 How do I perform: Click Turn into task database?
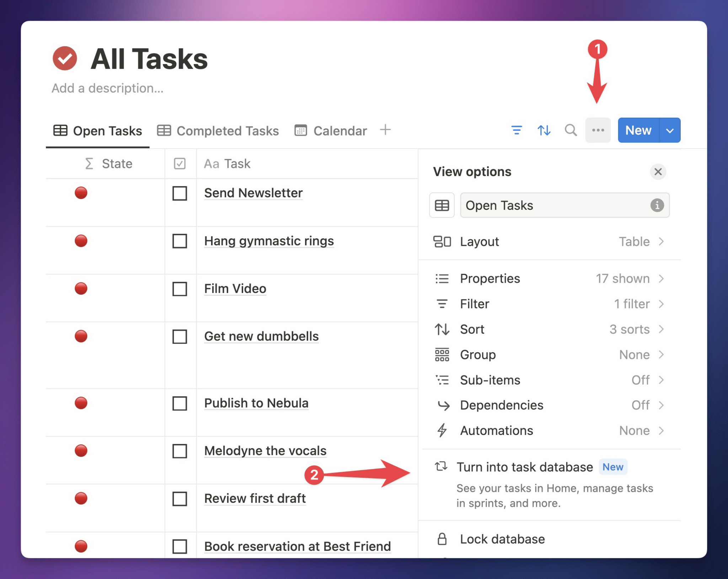pos(524,467)
